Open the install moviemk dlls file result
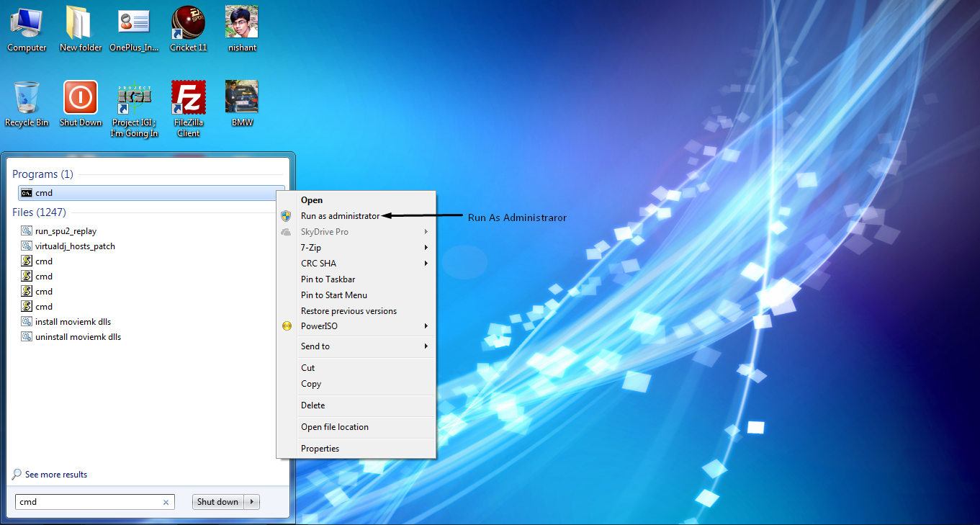The height and width of the screenshot is (525, 980). 73,322
